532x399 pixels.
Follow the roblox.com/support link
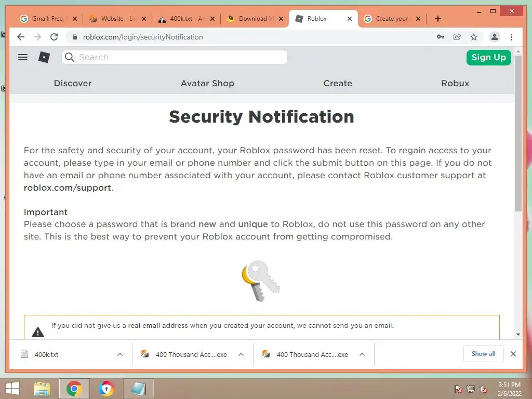(x=68, y=188)
